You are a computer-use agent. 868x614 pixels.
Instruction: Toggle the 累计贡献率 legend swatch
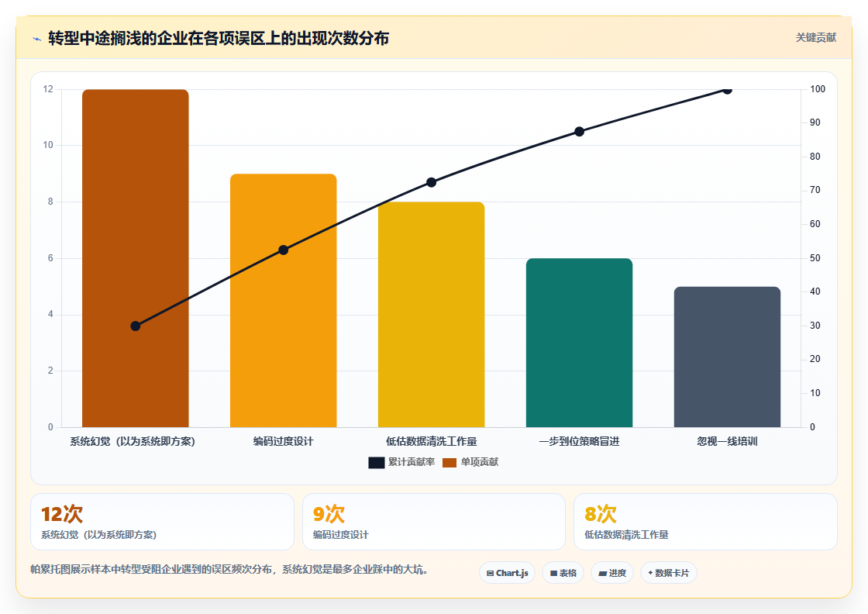[x=377, y=462]
